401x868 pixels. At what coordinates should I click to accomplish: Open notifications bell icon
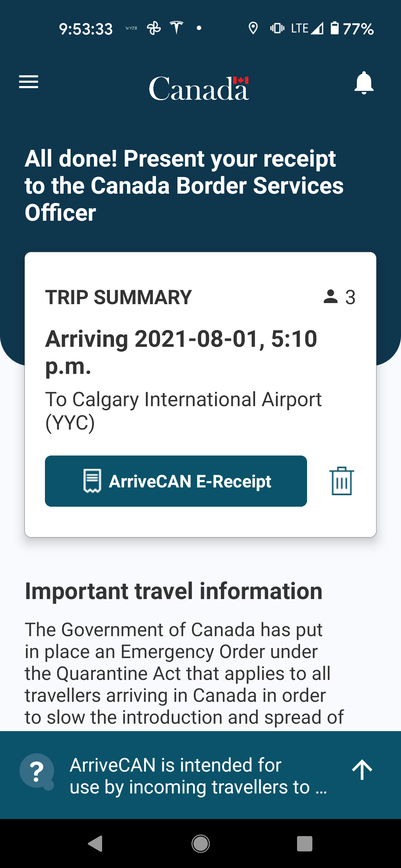click(364, 83)
